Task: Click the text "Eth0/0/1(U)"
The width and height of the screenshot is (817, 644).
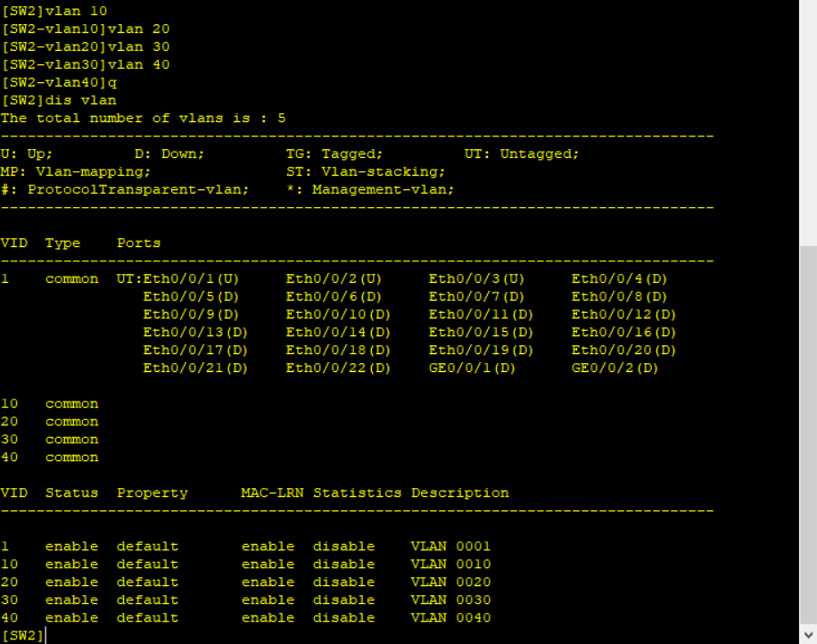Action: click(191, 279)
